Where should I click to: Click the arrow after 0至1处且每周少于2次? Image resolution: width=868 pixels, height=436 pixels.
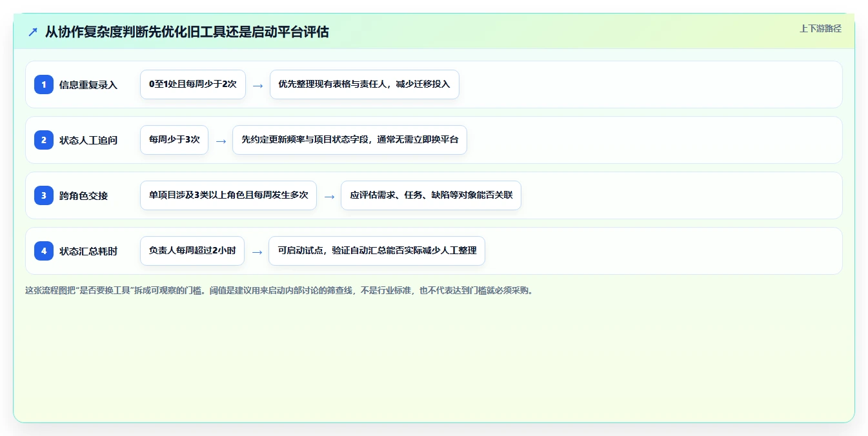pyautogui.click(x=257, y=85)
